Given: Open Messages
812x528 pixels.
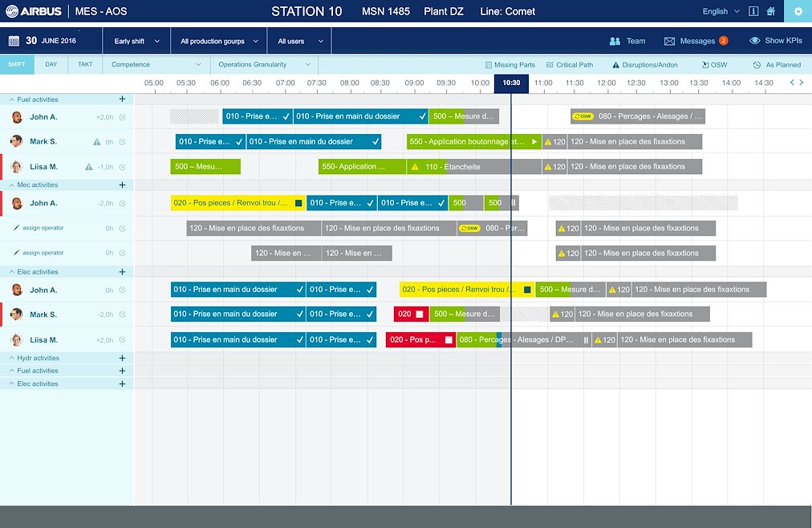Looking at the screenshot, I should [697, 41].
